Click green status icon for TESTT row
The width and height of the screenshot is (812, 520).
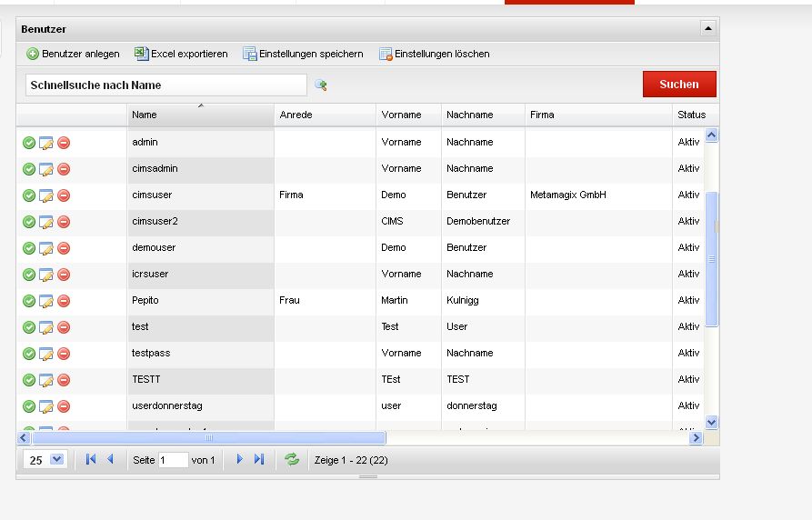coord(29,380)
